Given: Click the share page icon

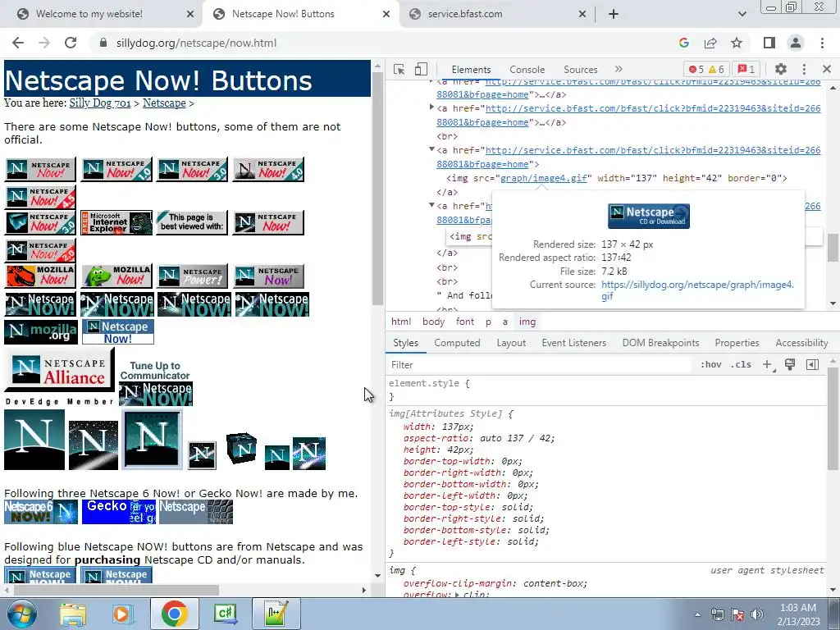Looking at the screenshot, I should click(x=710, y=43).
